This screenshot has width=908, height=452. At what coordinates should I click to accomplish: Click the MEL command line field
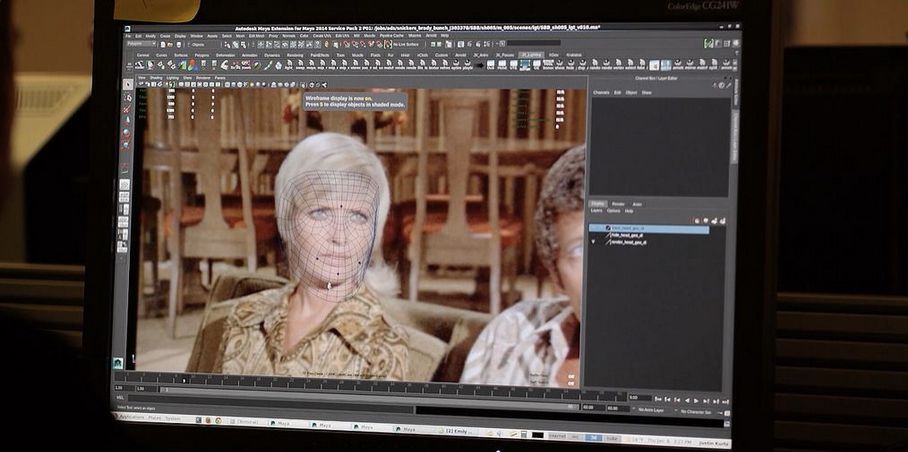(269, 403)
